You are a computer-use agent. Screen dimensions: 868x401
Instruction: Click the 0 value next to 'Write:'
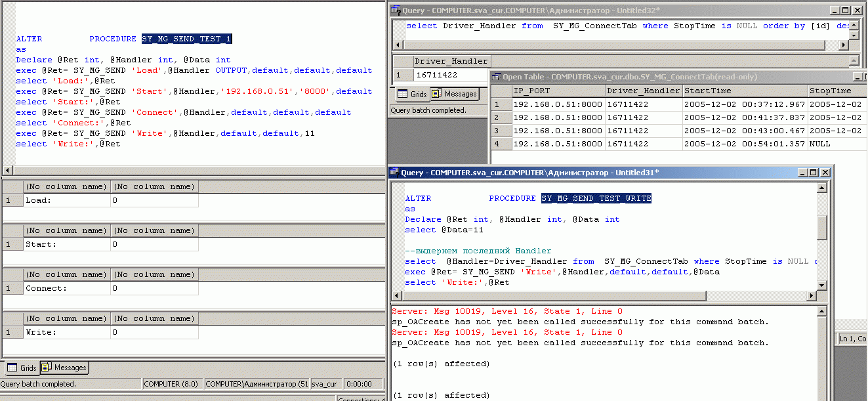coord(154,332)
